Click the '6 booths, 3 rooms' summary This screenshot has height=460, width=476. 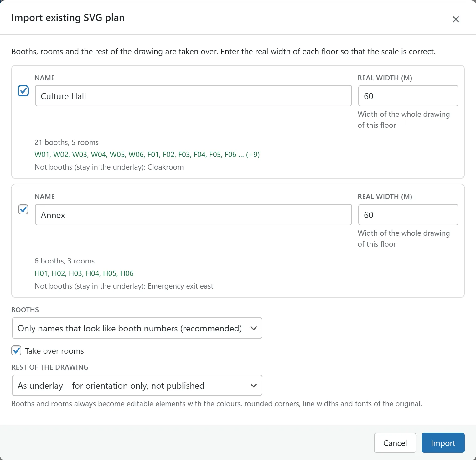pyautogui.click(x=65, y=261)
